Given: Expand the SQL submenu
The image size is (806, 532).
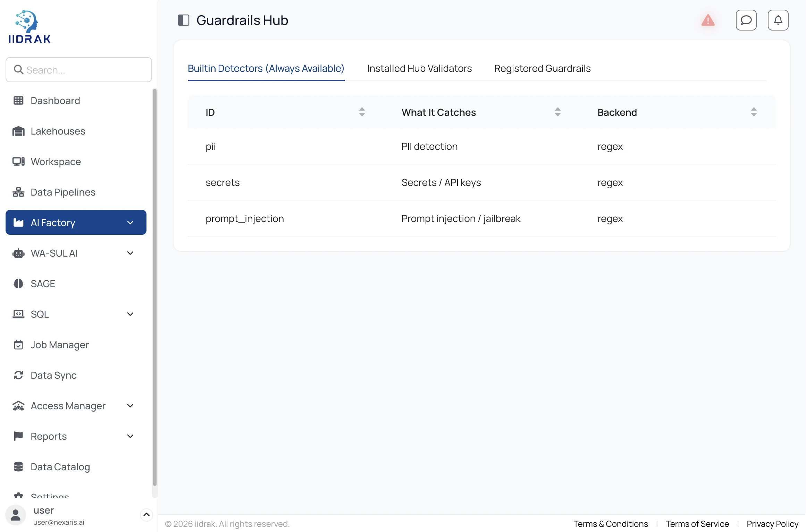Looking at the screenshot, I should (130, 314).
